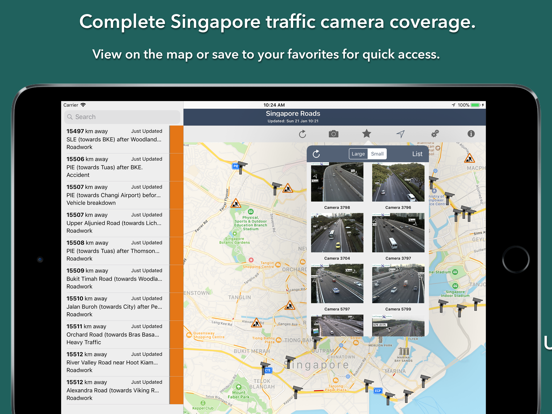Select the Singapore Botanic Gardens map pin
The height and width of the screenshot is (414, 552).
pyautogui.click(x=235, y=234)
